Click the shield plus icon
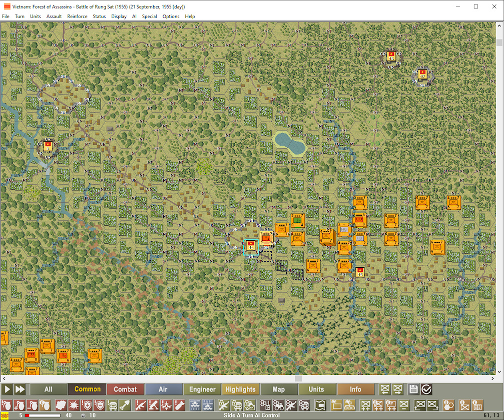Screen dimensions: 504x420 pos(87,405)
